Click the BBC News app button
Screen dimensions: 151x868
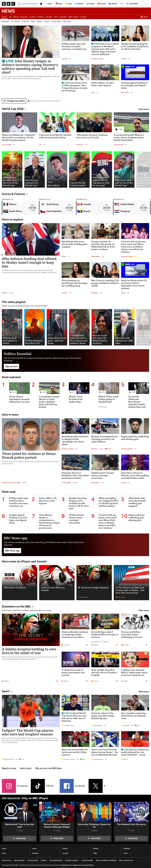coord(13,551)
